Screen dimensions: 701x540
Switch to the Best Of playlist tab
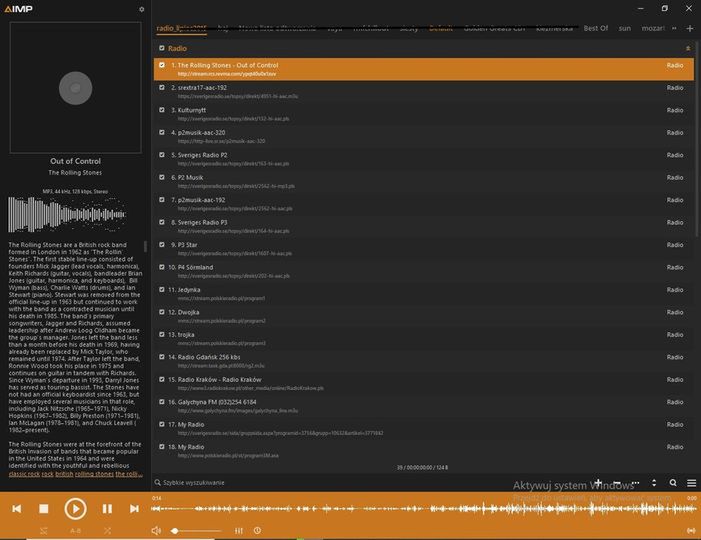click(x=595, y=28)
